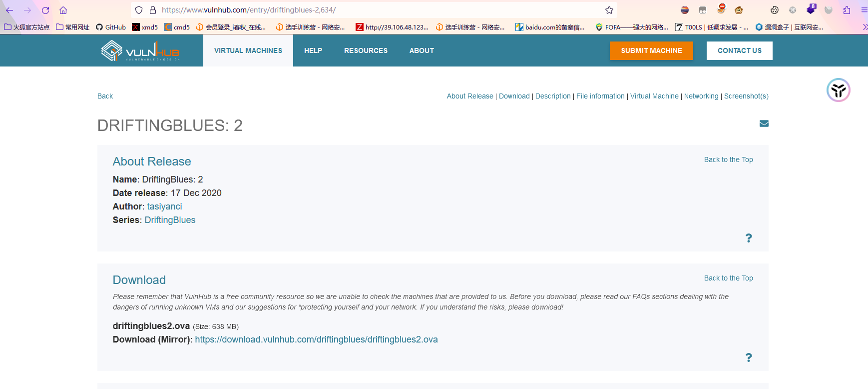Jump to the Description anchor link

pos(553,96)
